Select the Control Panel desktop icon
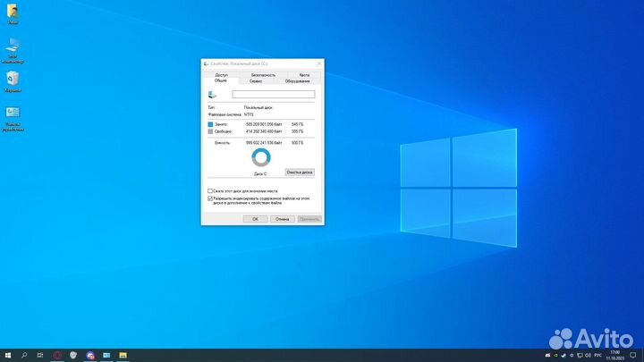This screenshot has width=644, height=362. [13, 119]
